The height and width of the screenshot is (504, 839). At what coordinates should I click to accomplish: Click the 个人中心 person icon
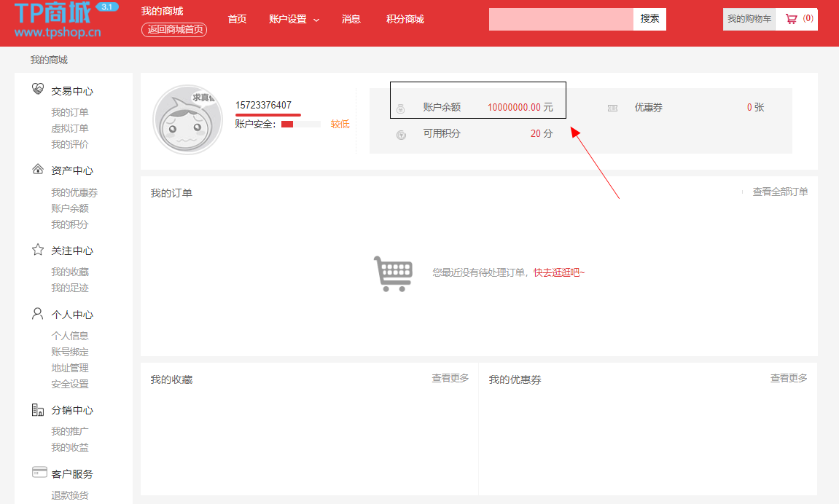click(x=38, y=314)
